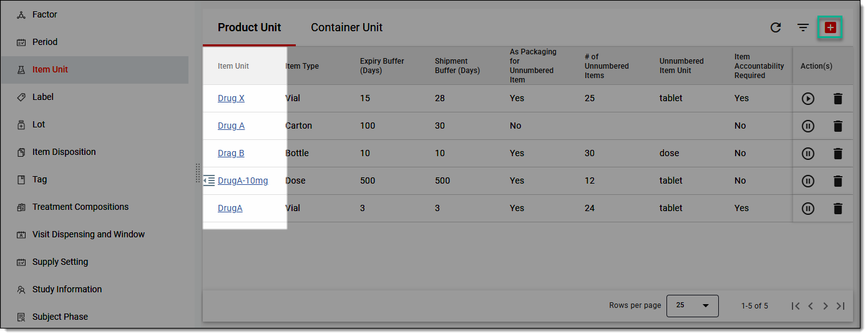Open the filter options icon
The width and height of the screenshot is (868, 336).
point(803,27)
